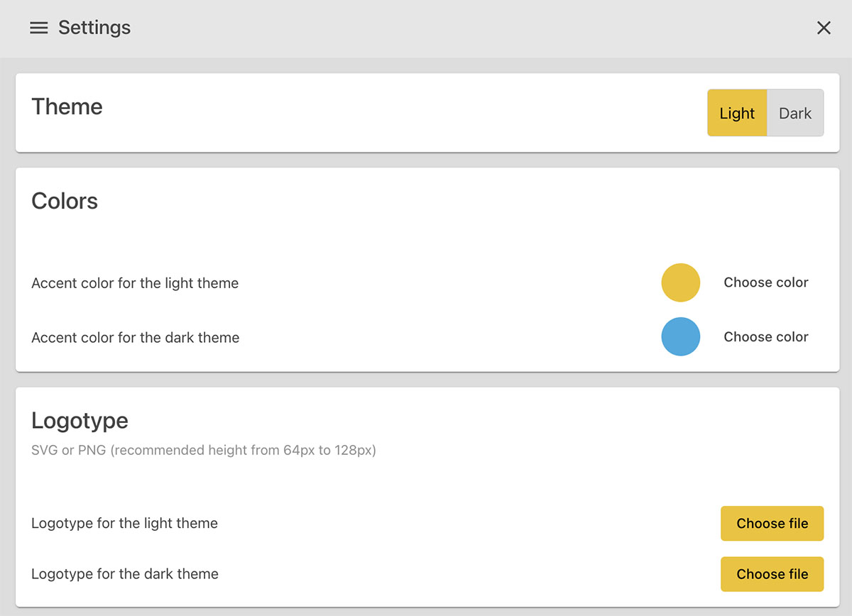
Task: Click the Logotype section heading
Action: pyautogui.click(x=80, y=420)
